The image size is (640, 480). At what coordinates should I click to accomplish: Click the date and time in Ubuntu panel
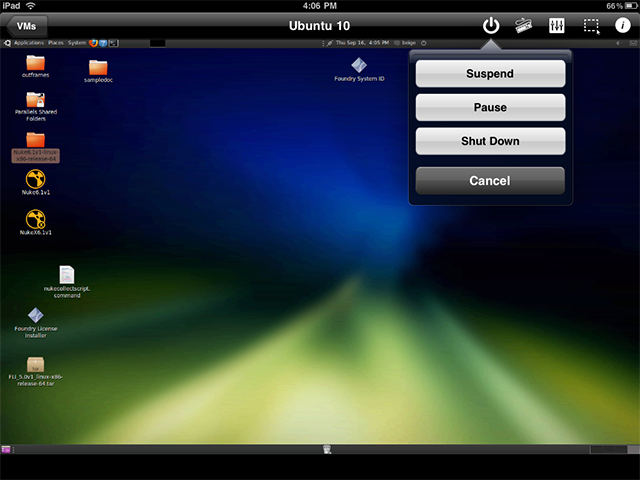pos(362,43)
